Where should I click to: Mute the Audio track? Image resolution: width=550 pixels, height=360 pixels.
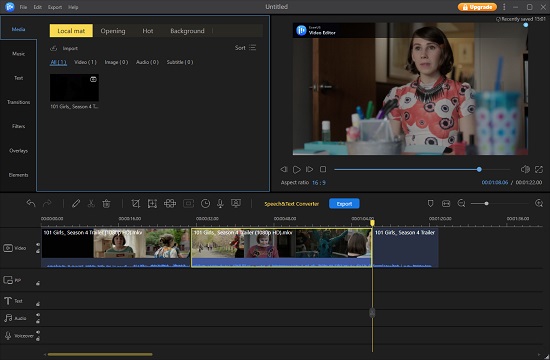[x=38, y=315]
